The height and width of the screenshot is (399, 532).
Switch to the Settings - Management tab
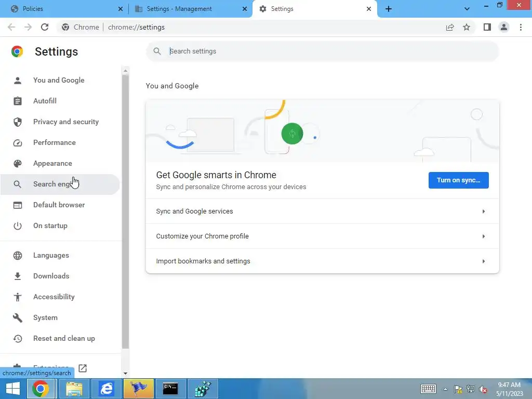[x=190, y=9]
